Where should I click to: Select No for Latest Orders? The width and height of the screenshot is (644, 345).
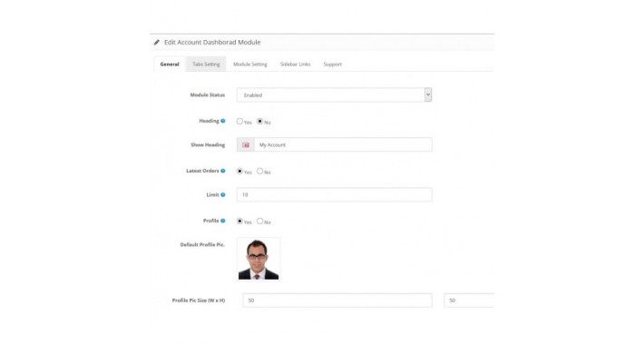260,171
